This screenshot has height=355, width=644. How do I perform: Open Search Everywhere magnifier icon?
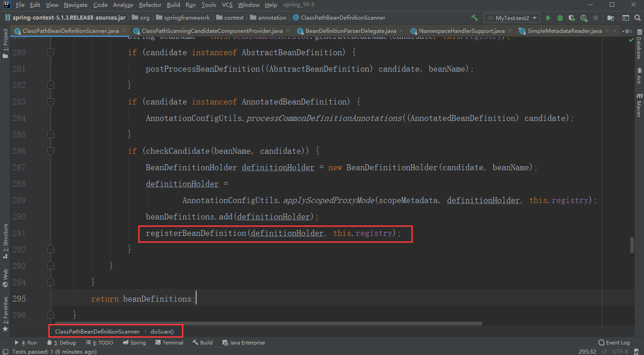pos(637,18)
